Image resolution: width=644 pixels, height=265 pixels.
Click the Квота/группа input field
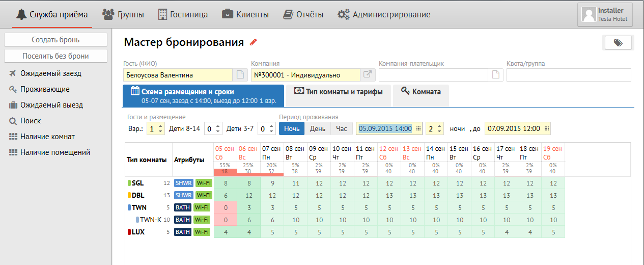tap(569, 75)
